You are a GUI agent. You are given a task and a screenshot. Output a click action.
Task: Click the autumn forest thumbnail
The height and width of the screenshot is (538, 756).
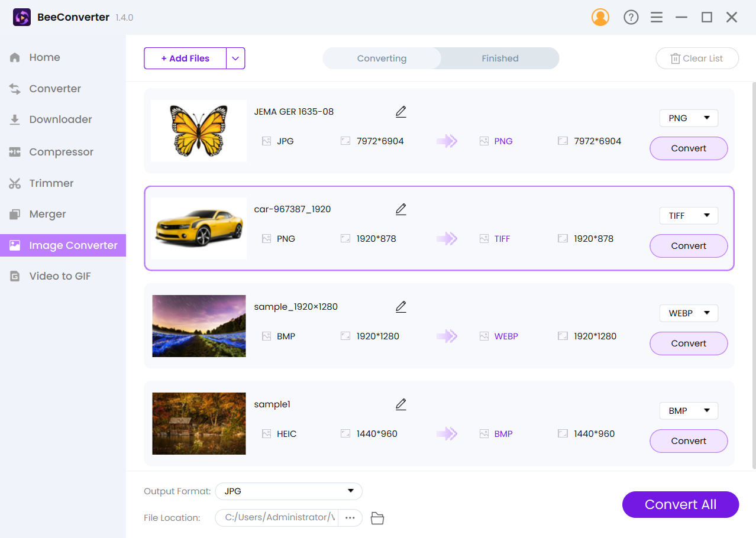coord(199,423)
